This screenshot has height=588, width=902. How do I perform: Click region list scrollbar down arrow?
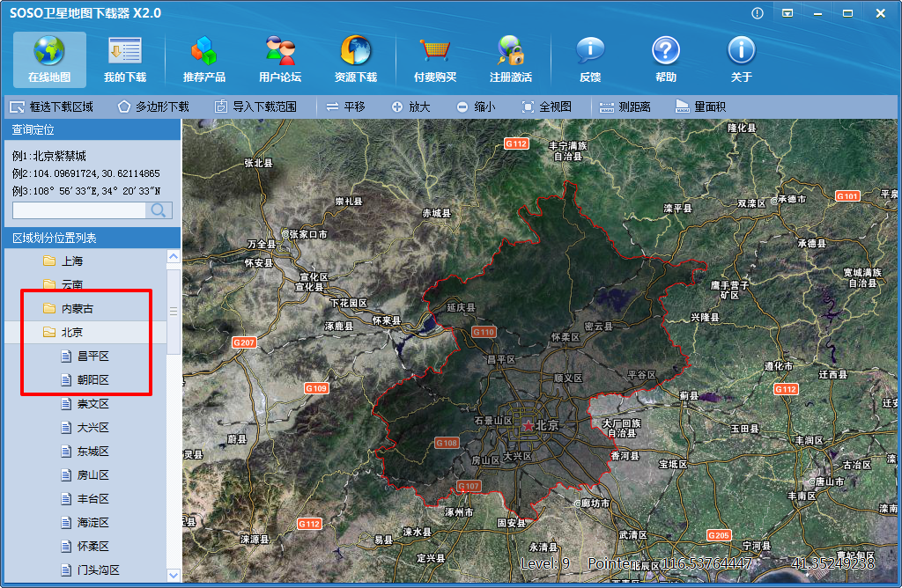(174, 575)
